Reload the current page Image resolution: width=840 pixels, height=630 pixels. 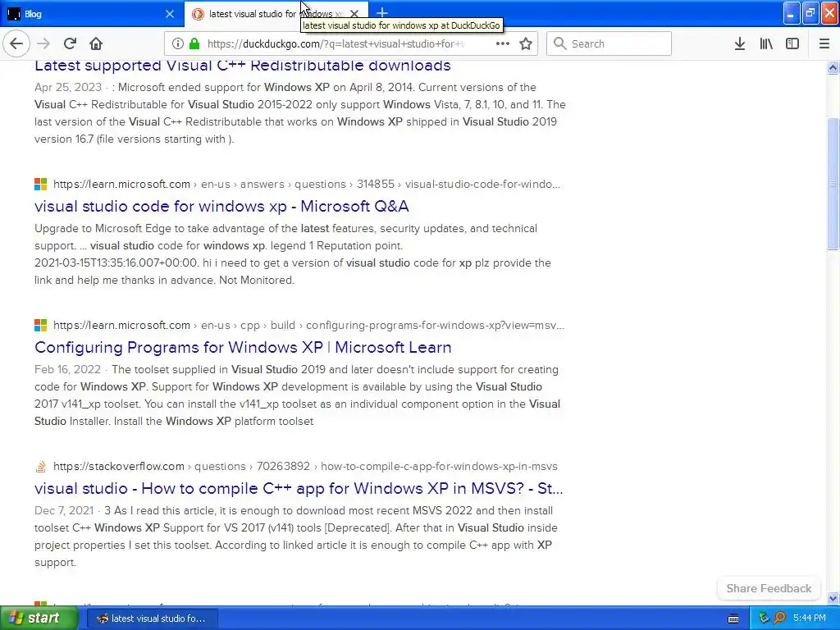click(x=70, y=43)
